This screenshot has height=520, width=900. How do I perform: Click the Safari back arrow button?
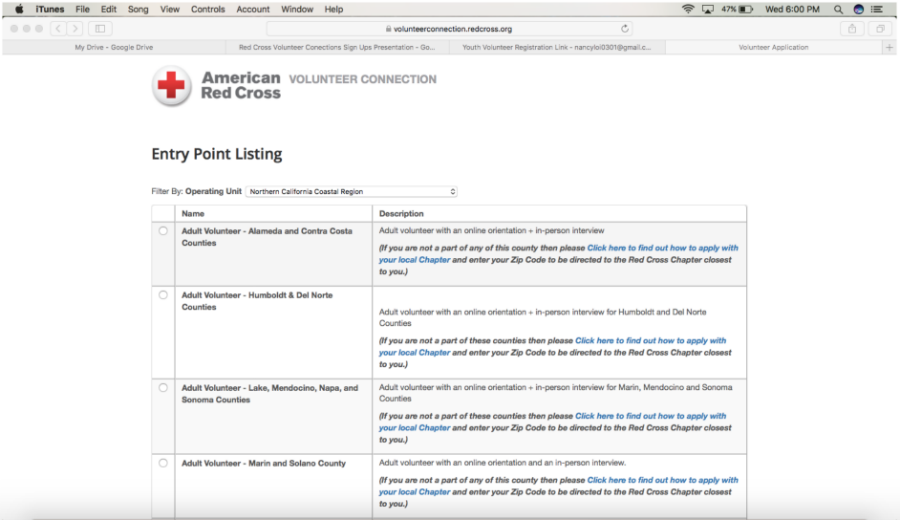[x=57, y=29]
